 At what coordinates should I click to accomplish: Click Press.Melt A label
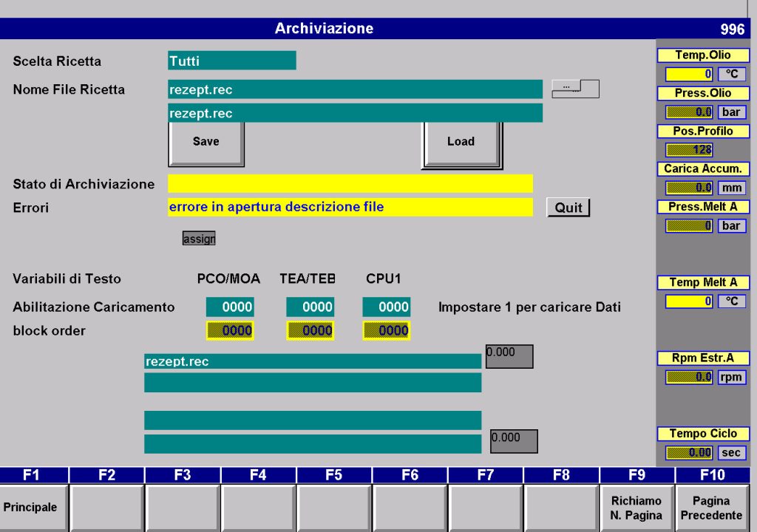[x=703, y=207]
